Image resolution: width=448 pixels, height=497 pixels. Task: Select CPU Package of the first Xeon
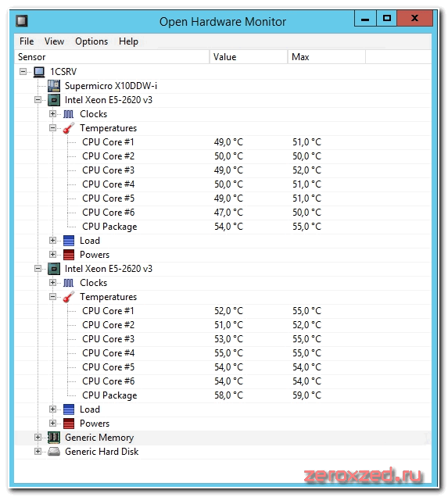pyautogui.click(x=109, y=227)
